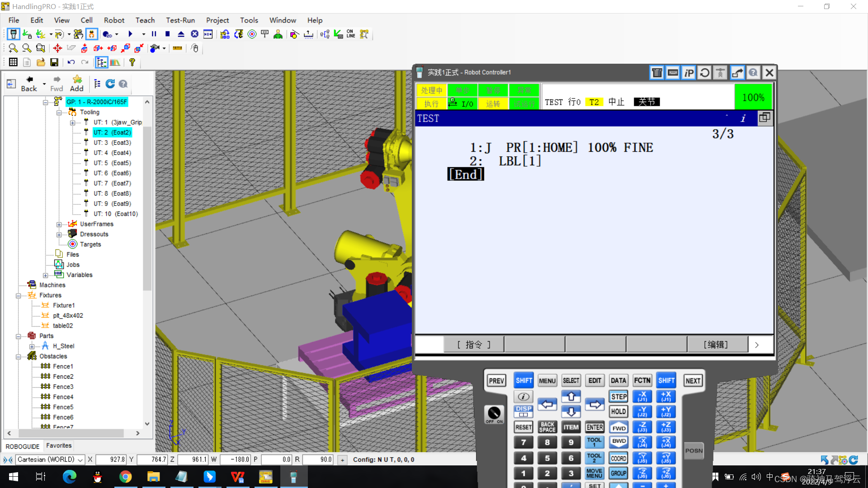Click the yellow question mark help icon

point(132,62)
